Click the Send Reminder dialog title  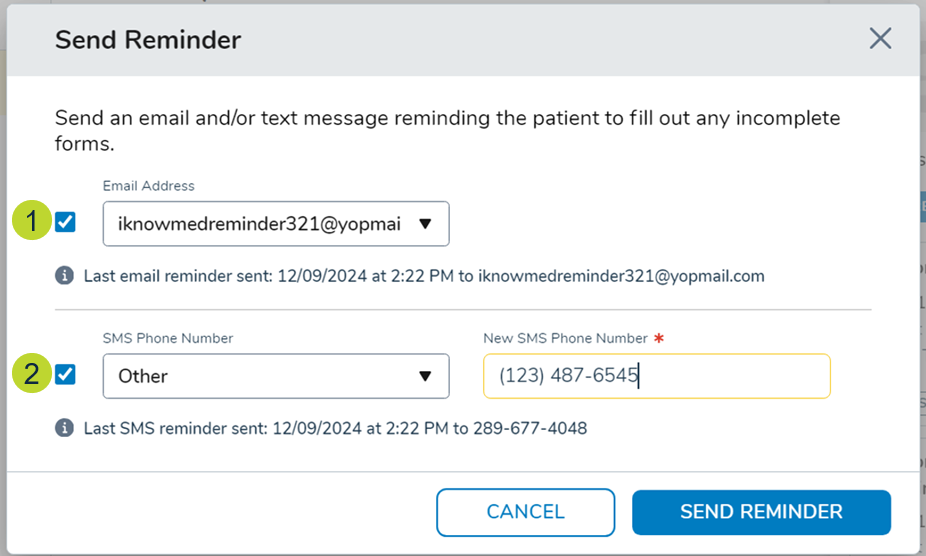(x=148, y=40)
